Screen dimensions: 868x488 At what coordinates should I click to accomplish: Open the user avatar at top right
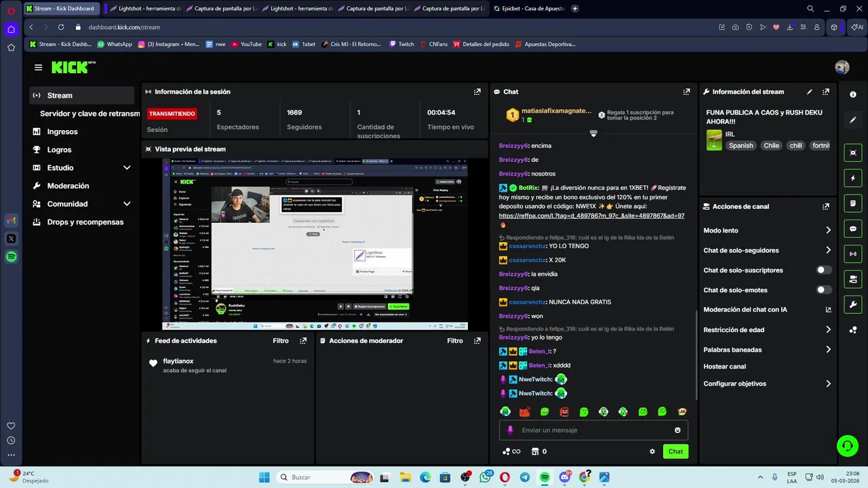[842, 67]
